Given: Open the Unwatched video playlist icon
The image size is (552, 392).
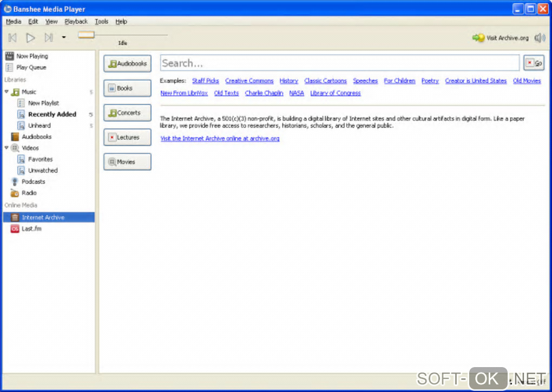Looking at the screenshot, I should pos(21,171).
